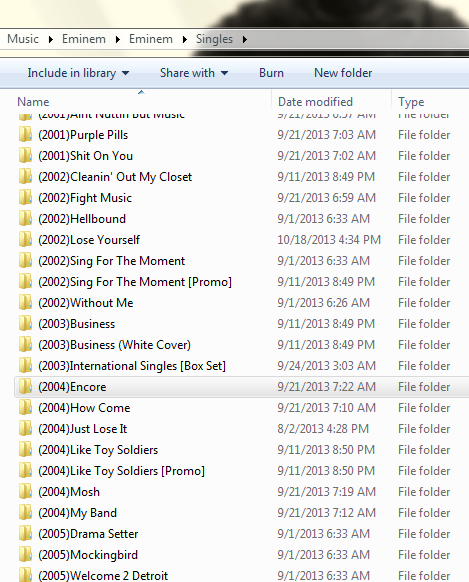Click folder icon of (2005)Mockingbird
Image resolution: width=469 pixels, height=582 pixels.
coord(25,555)
